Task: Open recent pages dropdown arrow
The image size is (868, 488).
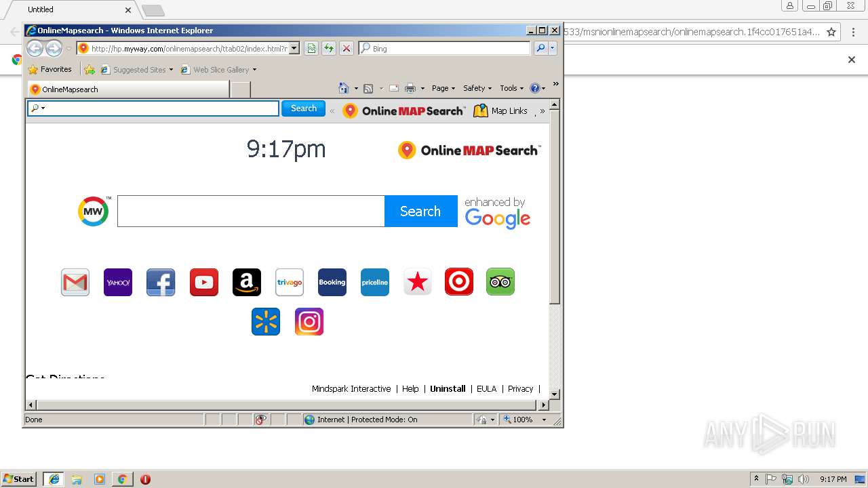Action: 68,49
